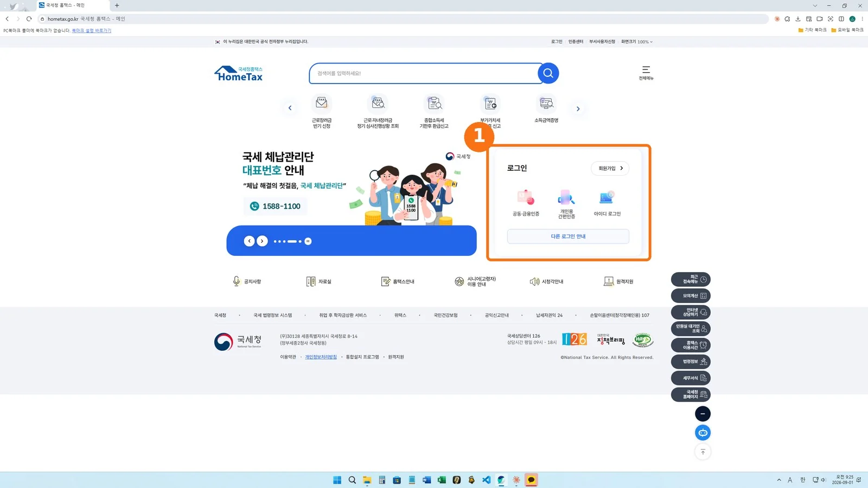Collapse the quick menu with minus button
This screenshot has height=488, width=868.
703,414
